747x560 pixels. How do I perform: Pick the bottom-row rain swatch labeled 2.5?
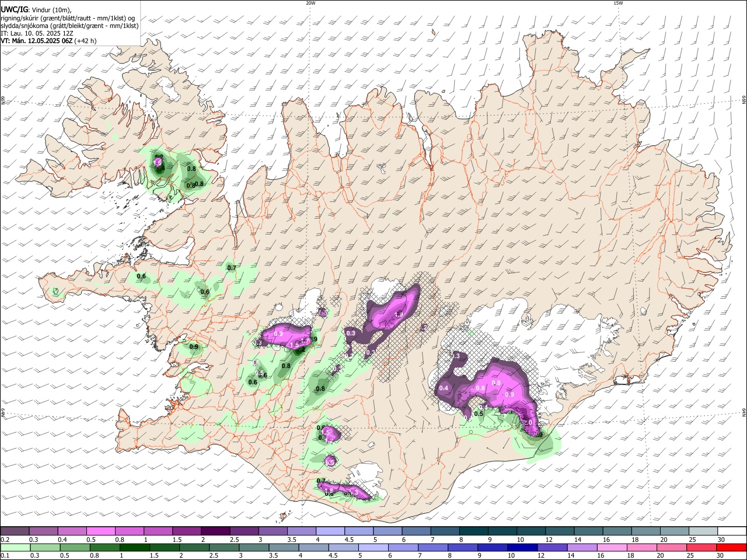(224, 547)
